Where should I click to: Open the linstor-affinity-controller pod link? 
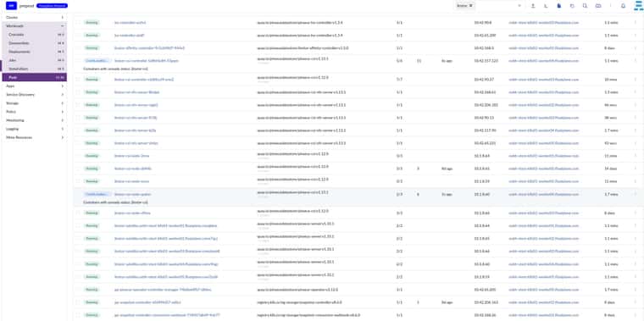point(149,48)
